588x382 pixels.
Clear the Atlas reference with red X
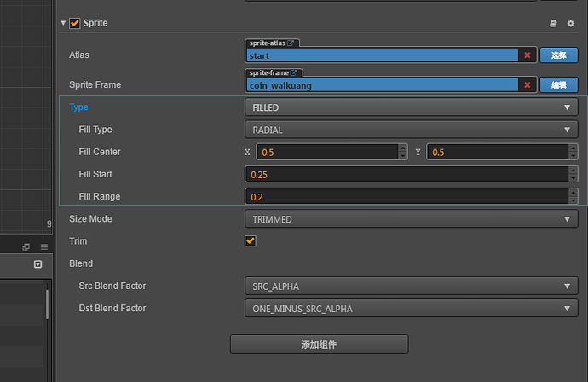click(x=527, y=55)
